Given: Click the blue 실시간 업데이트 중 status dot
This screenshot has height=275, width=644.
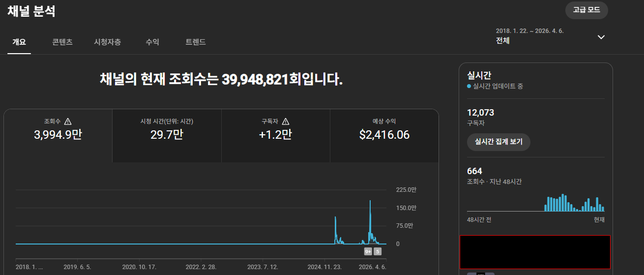Looking at the screenshot, I should pyautogui.click(x=469, y=86).
